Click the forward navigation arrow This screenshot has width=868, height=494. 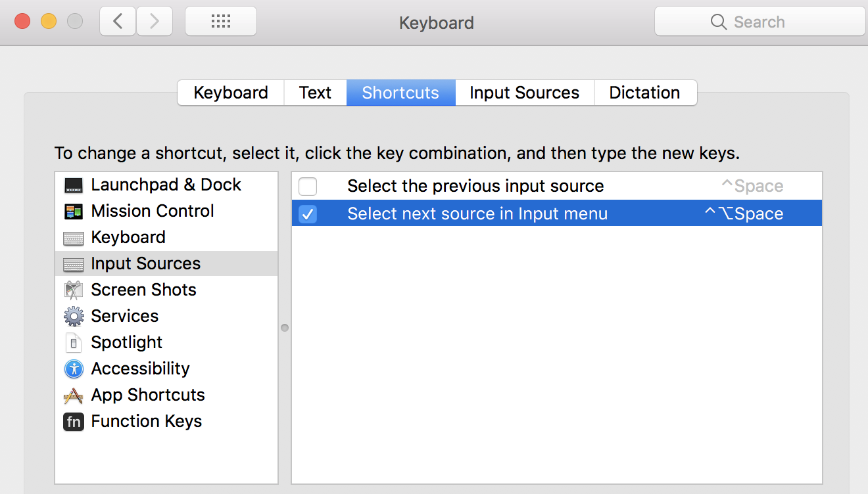tap(154, 20)
